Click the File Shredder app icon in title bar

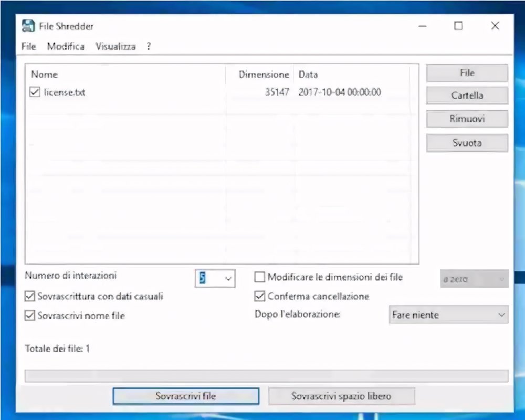(28, 26)
